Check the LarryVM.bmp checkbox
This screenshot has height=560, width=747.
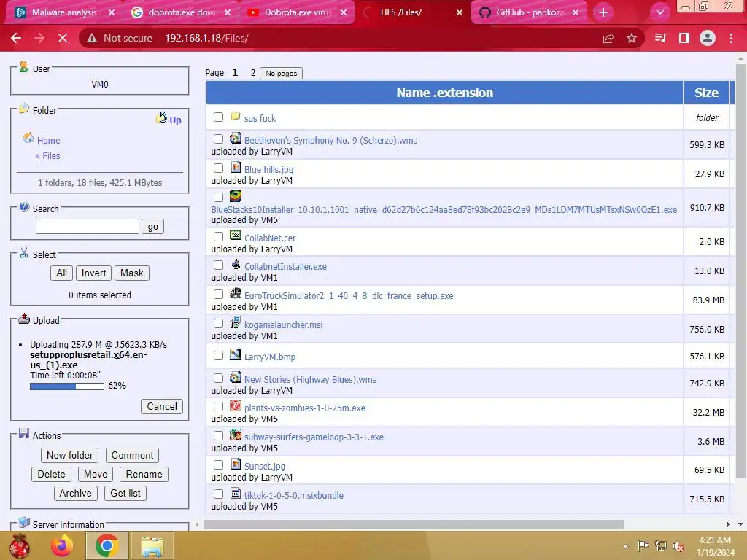(x=218, y=356)
